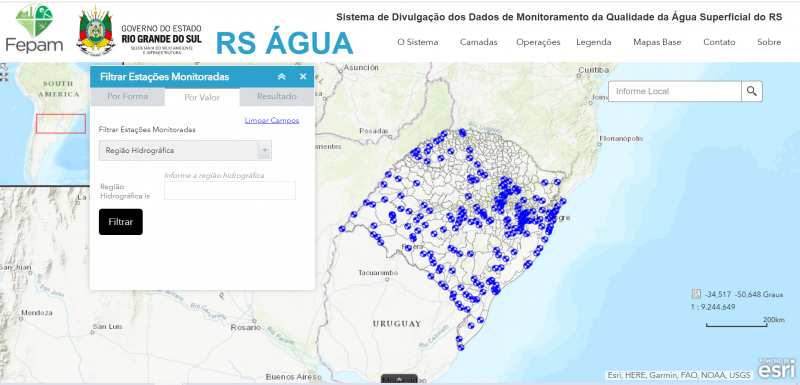800x385 pixels.
Task: Open the Região Hidrográfica dropdown
Action: 185,150
